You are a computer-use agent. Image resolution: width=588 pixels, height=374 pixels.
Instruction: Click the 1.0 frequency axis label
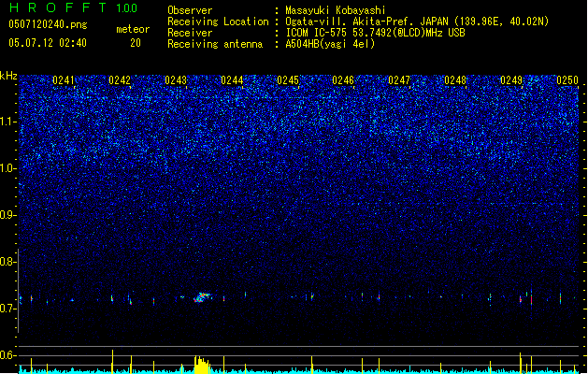tap(7, 168)
